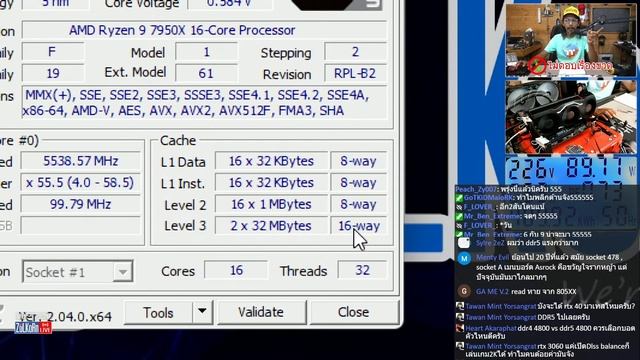640x360 pixels.
Task: Click the Family value F
Action: click(52, 52)
